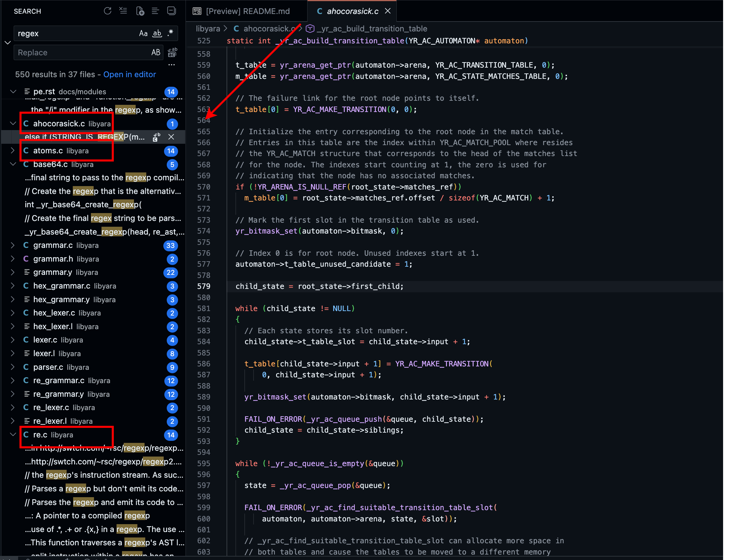This screenshot has height=560, width=733.
Task: Click the Refresh search results icon
Action: [x=108, y=11]
